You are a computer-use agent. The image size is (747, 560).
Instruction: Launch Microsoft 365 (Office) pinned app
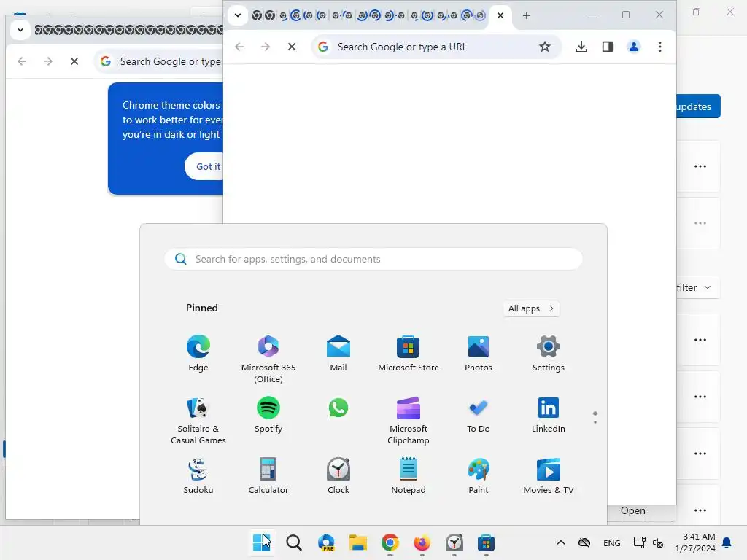(268, 359)
